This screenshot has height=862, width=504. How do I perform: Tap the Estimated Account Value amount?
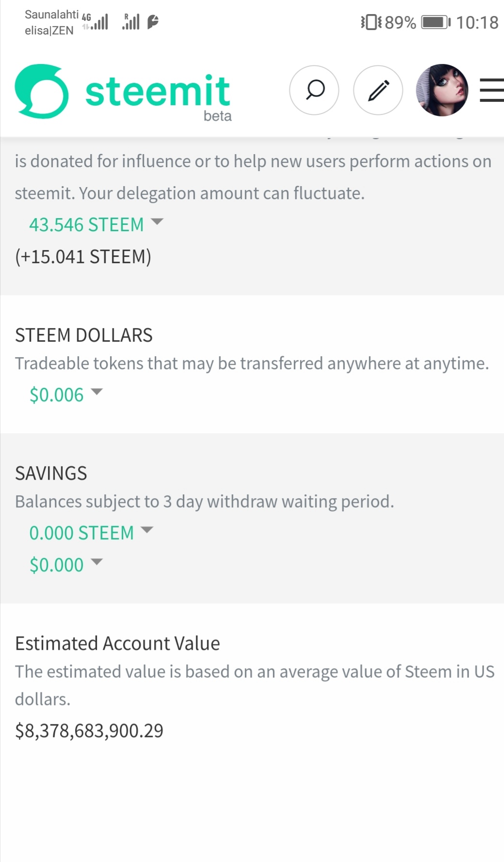(x=89, y=731)
